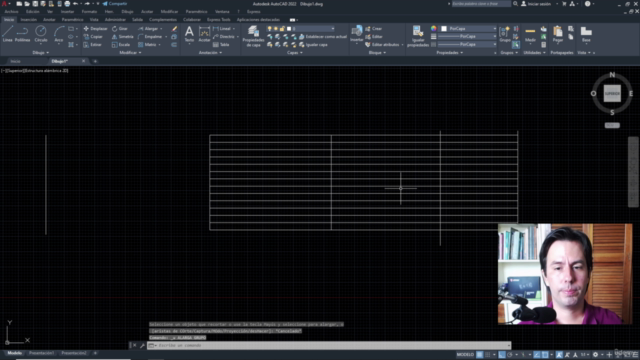Click the Medir measure tool
Viewport: 640px width, 360px height.
(x=530, y=33)
